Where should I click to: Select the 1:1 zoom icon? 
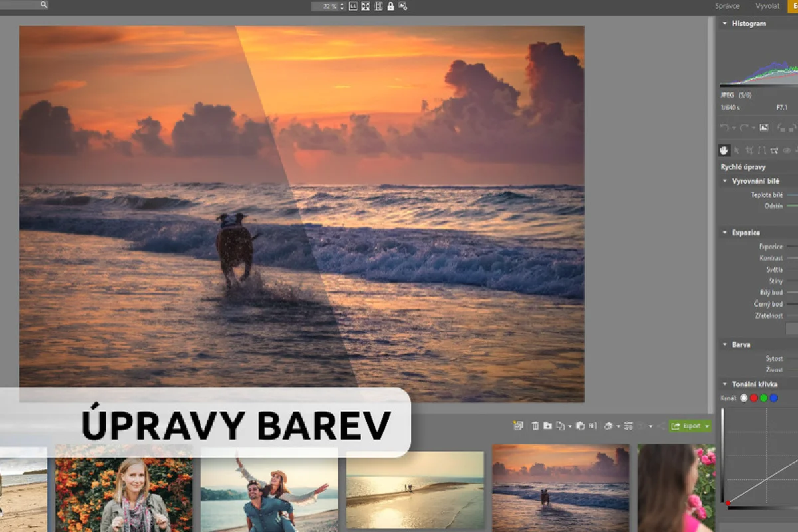point(354,6)
